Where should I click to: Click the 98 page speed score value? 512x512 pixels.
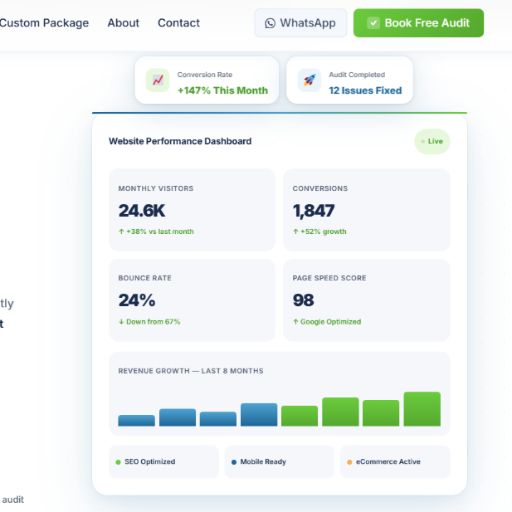tap(303, 300)
